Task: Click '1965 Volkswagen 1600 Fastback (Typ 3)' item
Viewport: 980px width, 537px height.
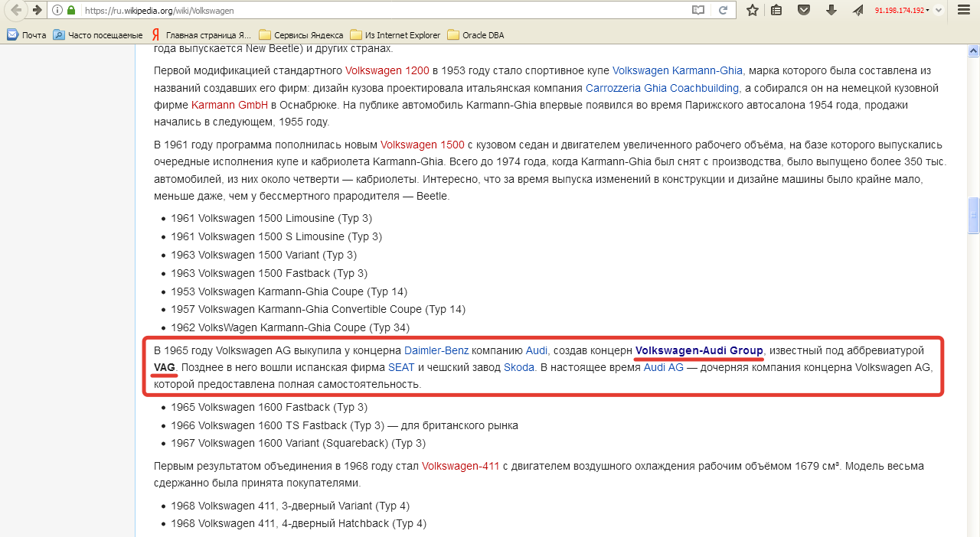Action: click(269, 407)
